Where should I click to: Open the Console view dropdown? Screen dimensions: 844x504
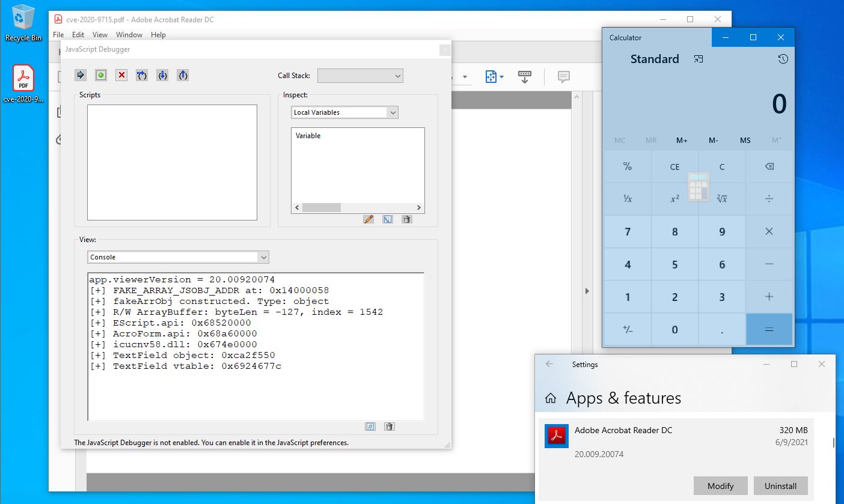pos(178,257)
